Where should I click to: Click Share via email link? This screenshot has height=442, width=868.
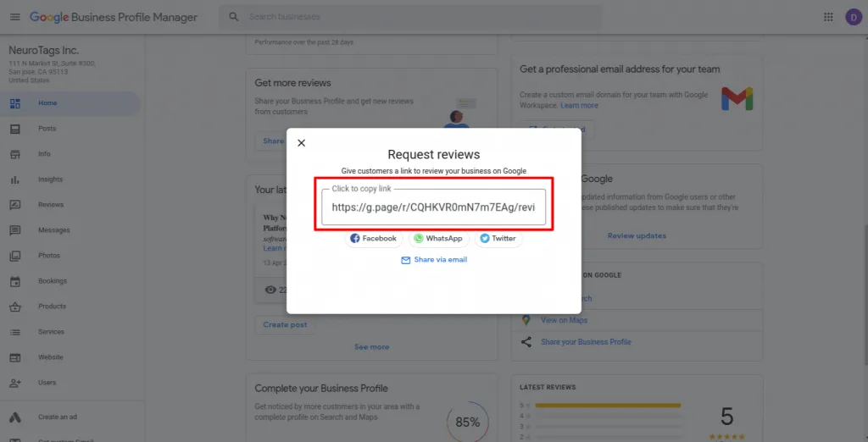pos(440,259)
